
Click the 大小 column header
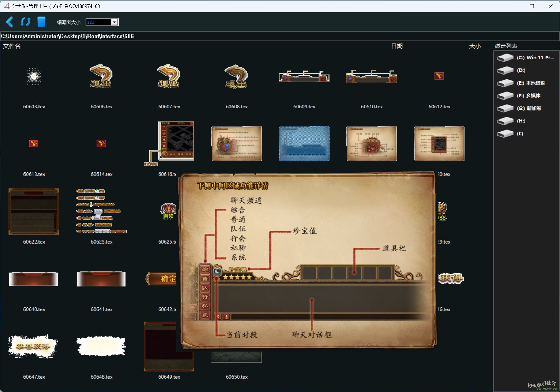coord(475,46)
